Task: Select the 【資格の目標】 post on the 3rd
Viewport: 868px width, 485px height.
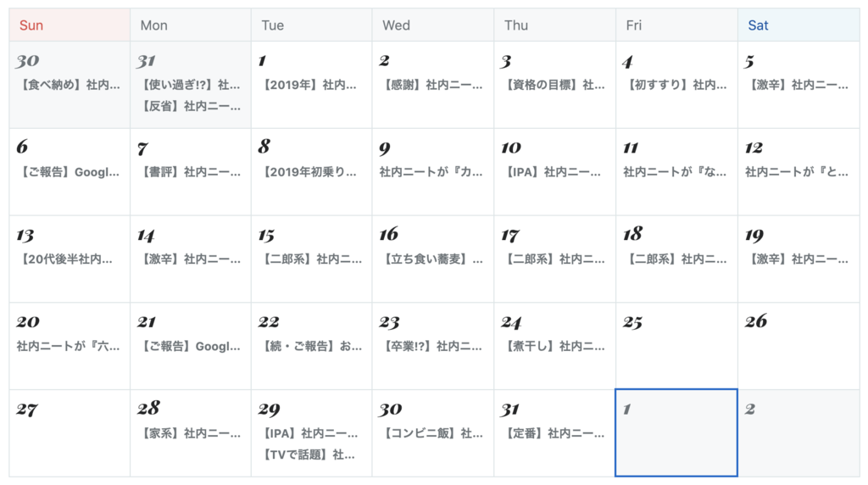Action: pyautogui.click(x=554, y=85)
